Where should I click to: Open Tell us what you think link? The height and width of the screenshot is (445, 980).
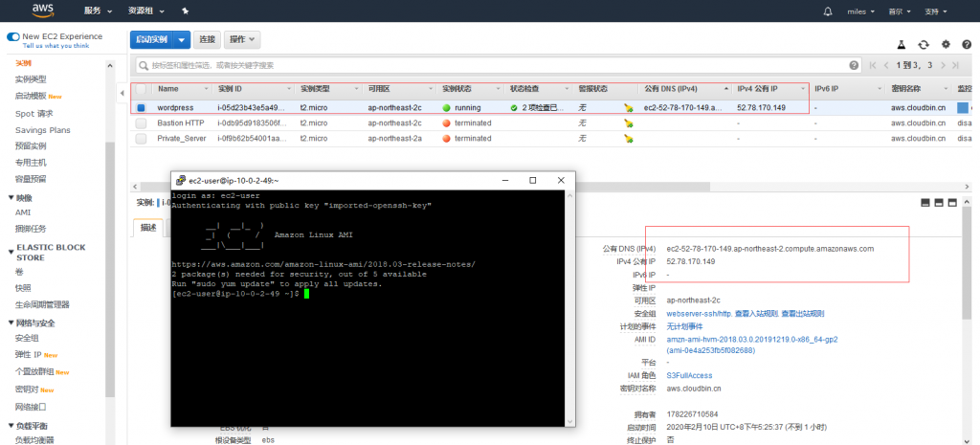(56, 46)
